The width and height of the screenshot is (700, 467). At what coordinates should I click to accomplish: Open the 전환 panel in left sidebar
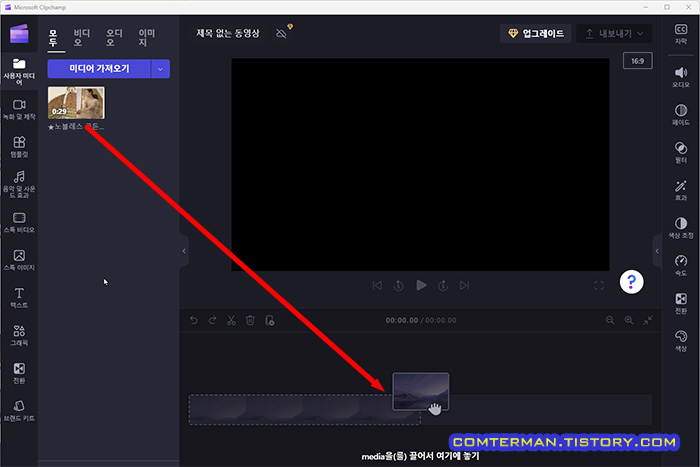click(x=19, y=373)
